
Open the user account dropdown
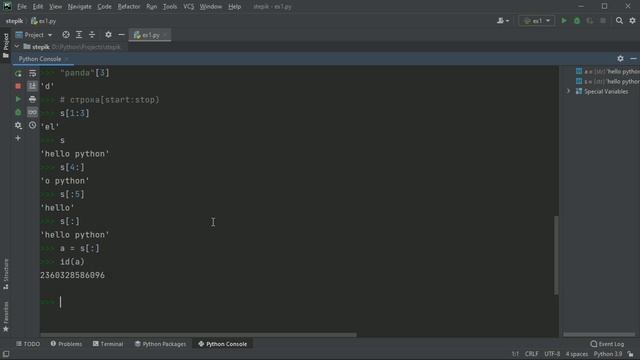pos(503,21)
